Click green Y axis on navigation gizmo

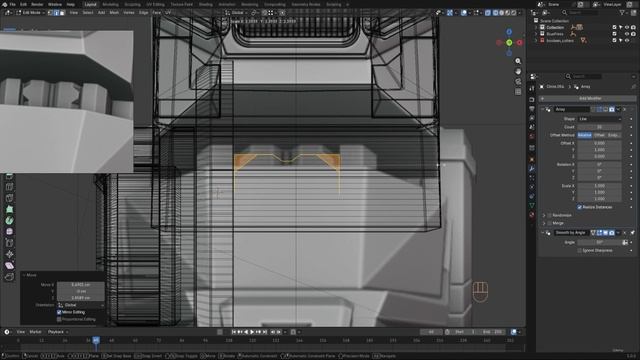point(509,42)
